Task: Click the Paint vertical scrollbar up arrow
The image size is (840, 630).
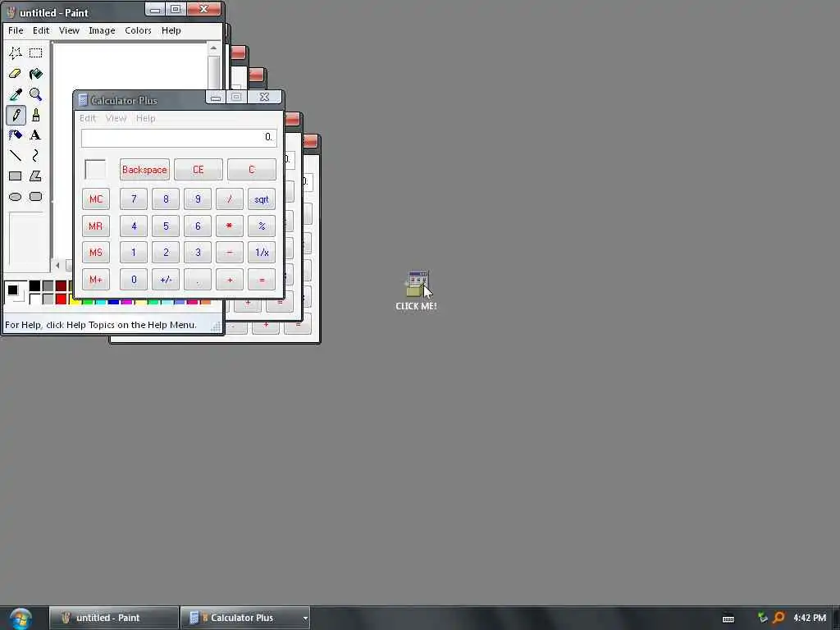Action: 213,48
